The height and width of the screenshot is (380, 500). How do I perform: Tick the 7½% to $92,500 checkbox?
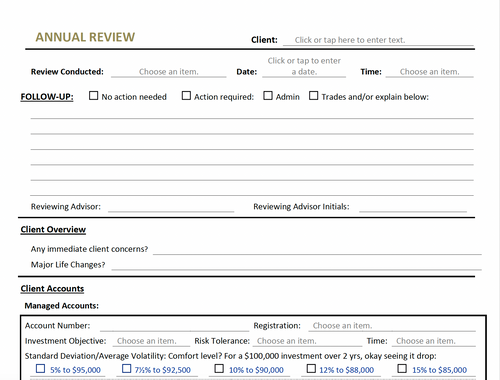coord(127,369)
